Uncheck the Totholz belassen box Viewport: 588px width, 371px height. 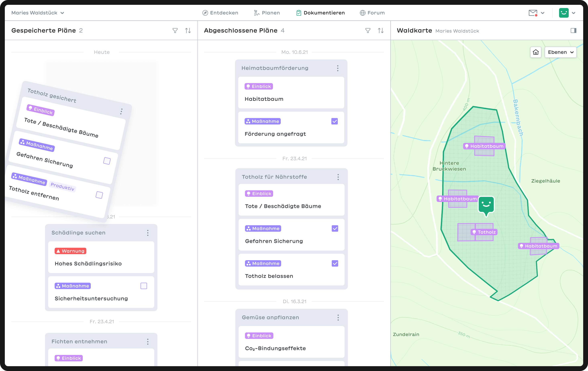pos(335,264)
